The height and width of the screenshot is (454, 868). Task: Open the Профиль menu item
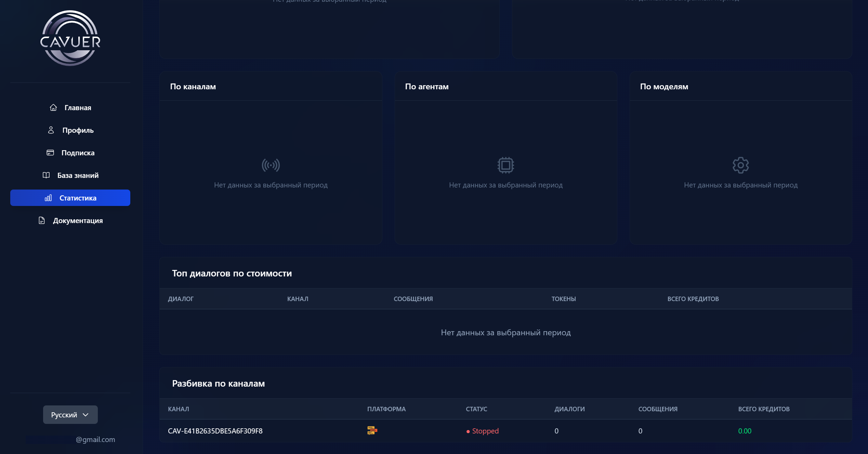(78, 130)
